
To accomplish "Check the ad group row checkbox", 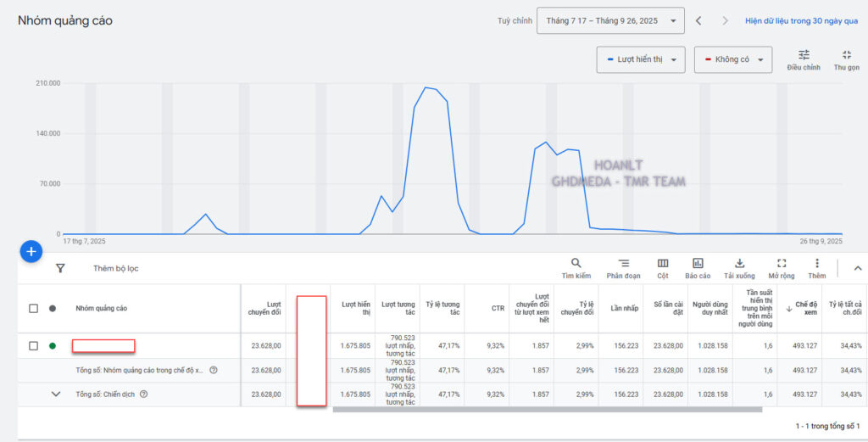I will click(34, 345).
